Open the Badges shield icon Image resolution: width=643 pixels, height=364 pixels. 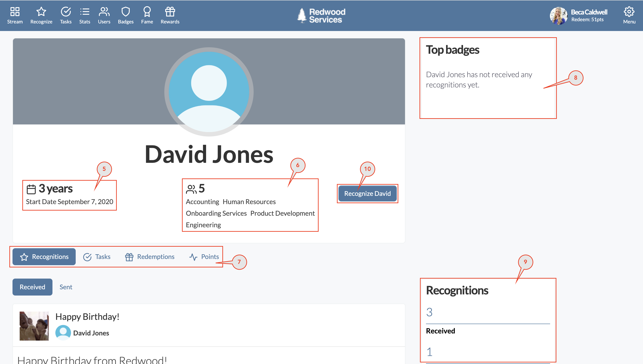pyautogui.click(x=126, y=12)
